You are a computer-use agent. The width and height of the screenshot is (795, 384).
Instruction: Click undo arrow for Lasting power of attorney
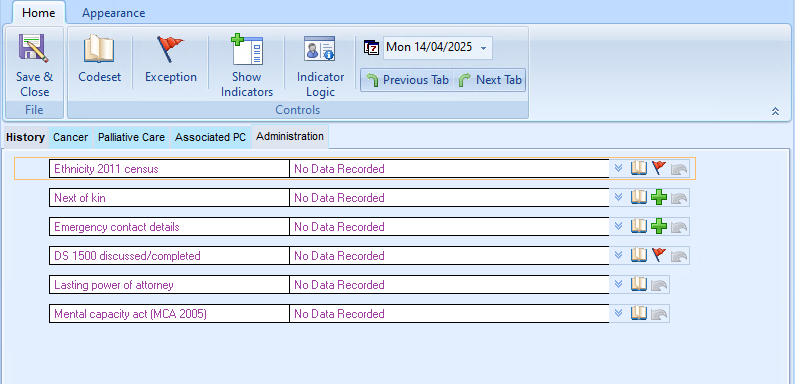tap(660, 285)
